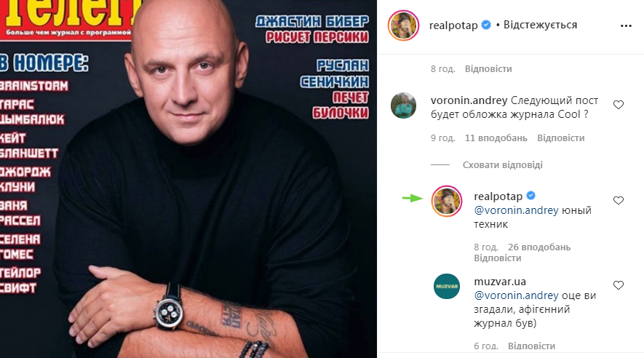
Task: Open the muzvar.ua username link
Action: 500,282
